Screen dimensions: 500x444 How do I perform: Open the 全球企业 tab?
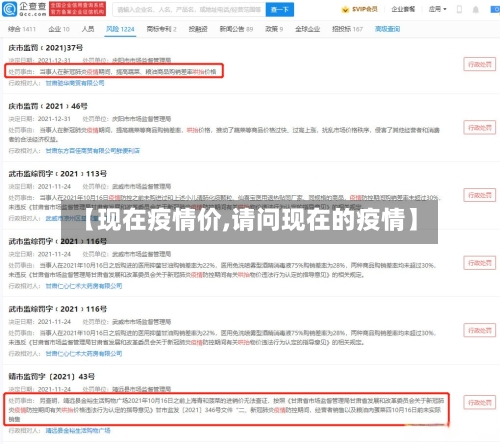click(307, 29)
